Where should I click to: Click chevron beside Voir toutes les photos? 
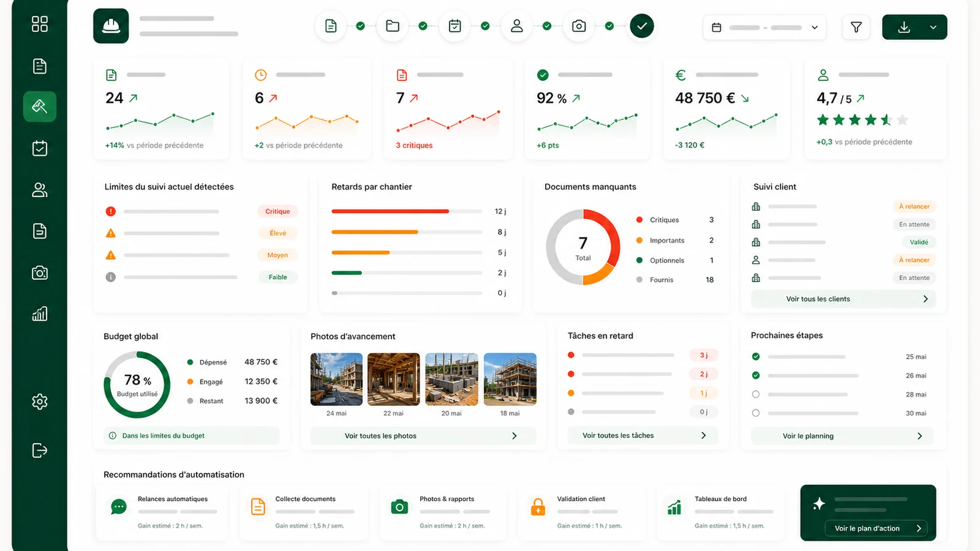click(514, 436)
